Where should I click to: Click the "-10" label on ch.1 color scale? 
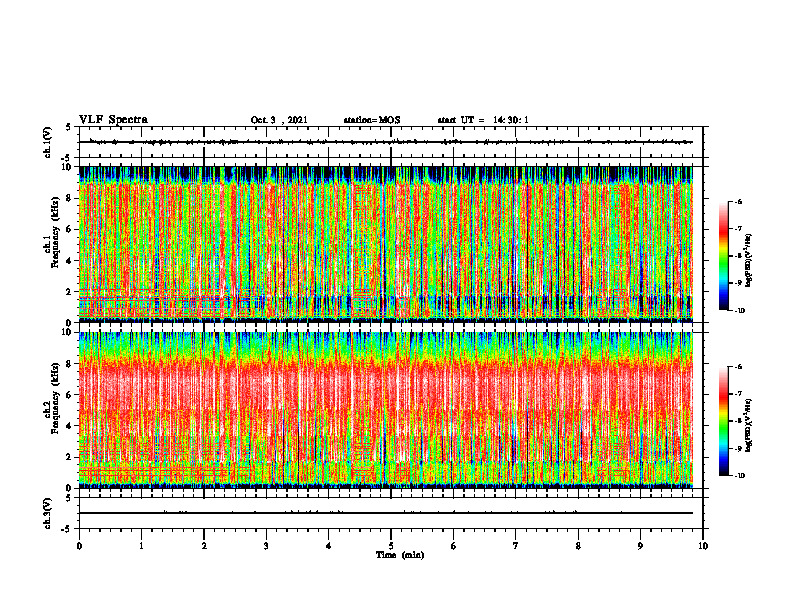click(739, 311)
